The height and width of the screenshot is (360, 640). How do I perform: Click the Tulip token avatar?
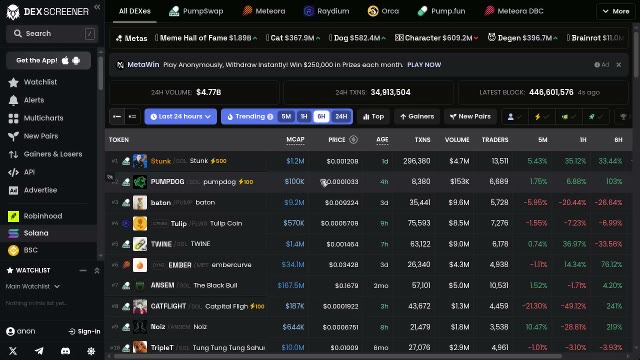pos(140,223)
